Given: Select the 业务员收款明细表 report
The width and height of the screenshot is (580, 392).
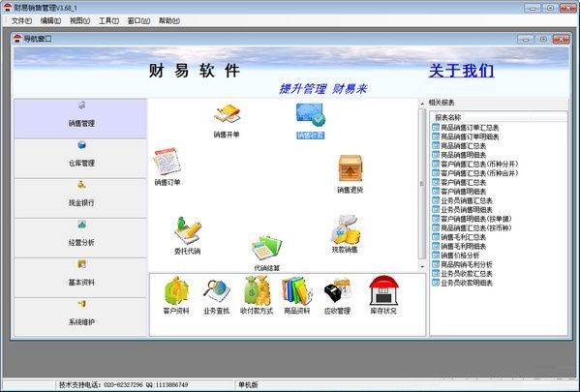Looking at the screenshot, I should (463, 283).
